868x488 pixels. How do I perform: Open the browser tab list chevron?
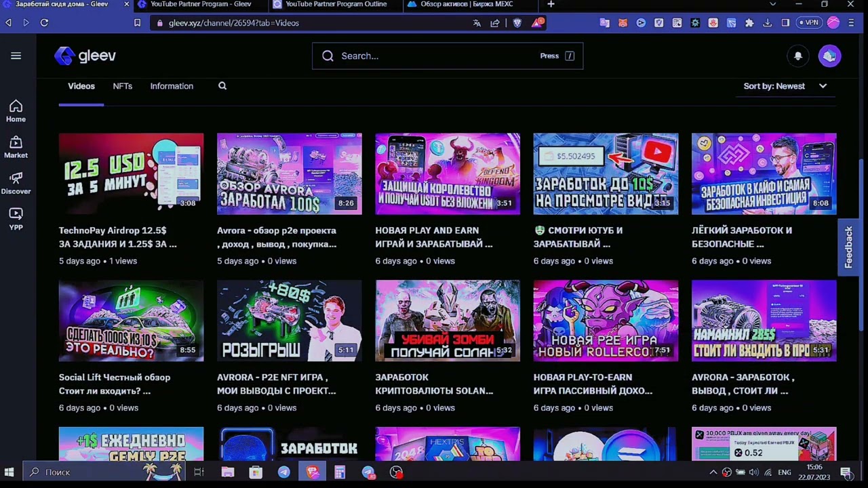(x=772, y=4)
